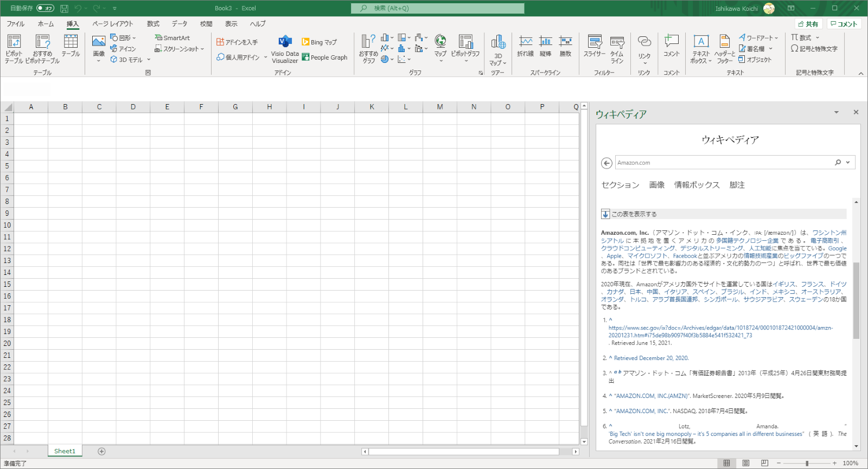Insert a PivotTable
Viewport: 868px width, 469px height.
click(x=14, y=49)
